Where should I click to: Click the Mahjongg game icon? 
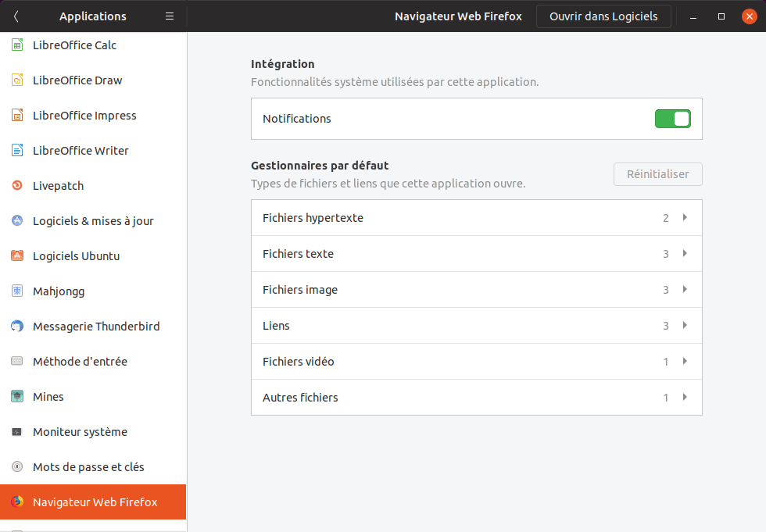[17, 291]
